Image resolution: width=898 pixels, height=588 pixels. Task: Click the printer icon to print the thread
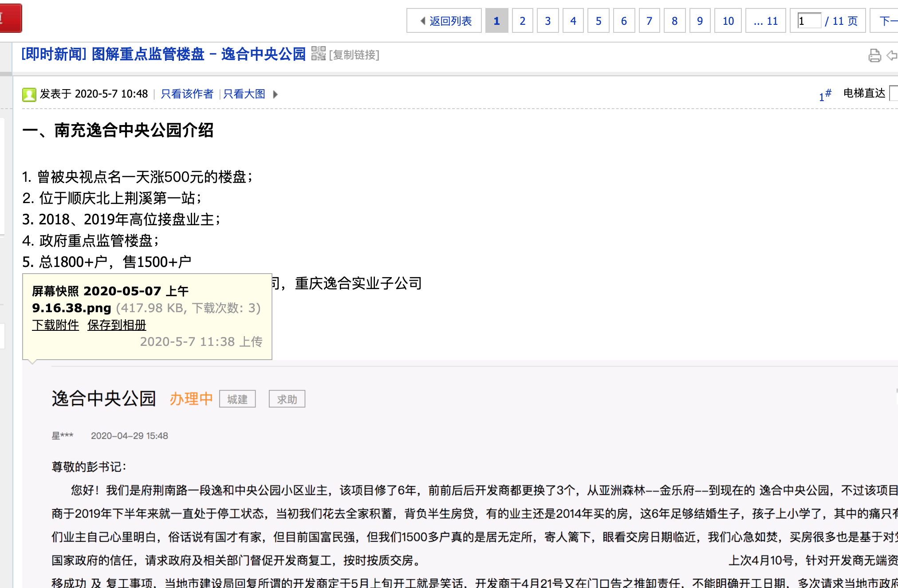pyautogui.click(x=874, y=55)
